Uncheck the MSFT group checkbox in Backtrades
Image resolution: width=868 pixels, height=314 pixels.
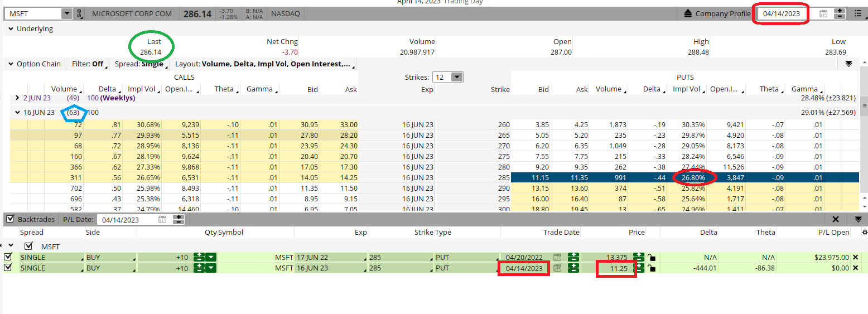tap(28, 246)
